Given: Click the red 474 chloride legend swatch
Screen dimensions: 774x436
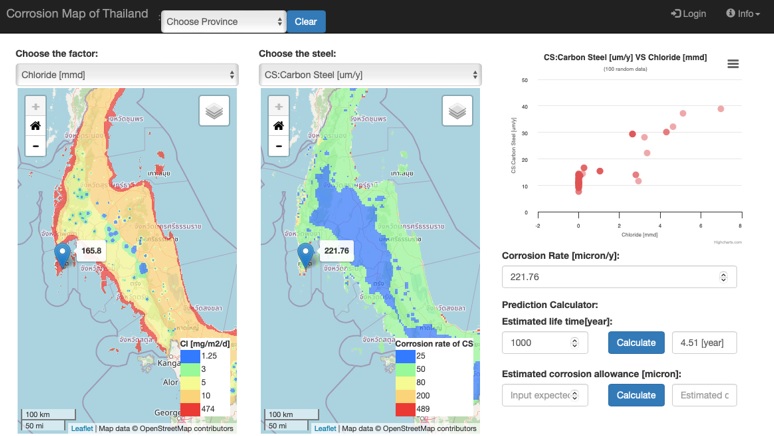Looking at the screenshot, I should 190,409.
